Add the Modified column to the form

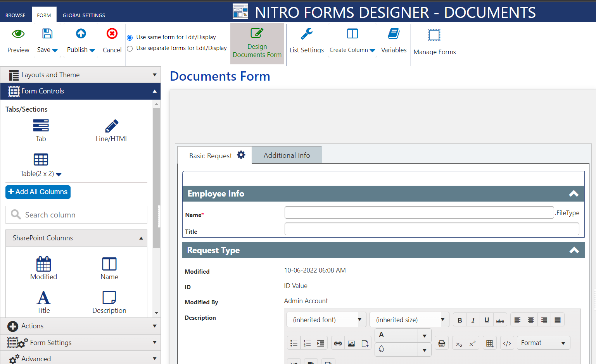point(43,268)
